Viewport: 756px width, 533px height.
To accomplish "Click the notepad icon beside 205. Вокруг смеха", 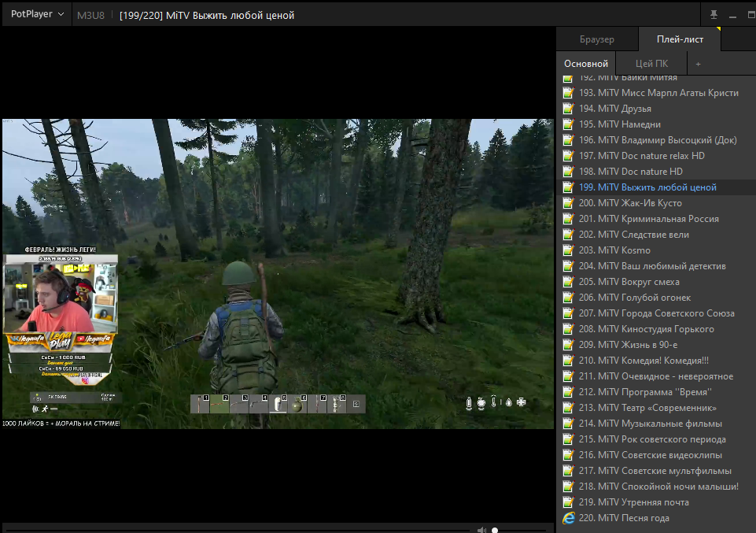I will [569, 281].
